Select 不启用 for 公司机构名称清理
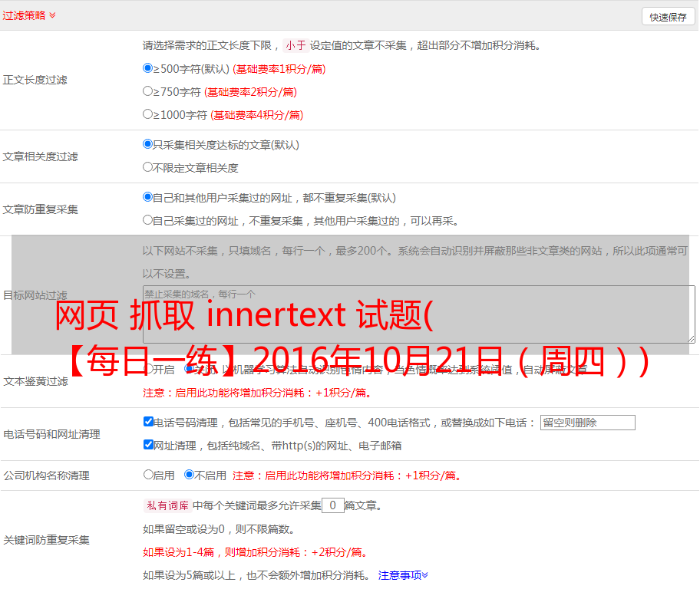Image resolution: width=700 pixels, height=589 pixels. (x=189, y=474)
